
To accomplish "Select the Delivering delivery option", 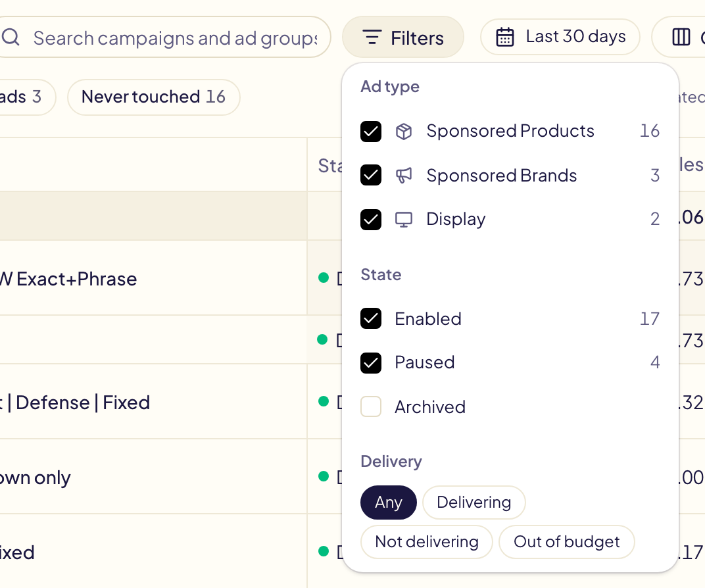I will pyautogui.click(x=474, y=502).
